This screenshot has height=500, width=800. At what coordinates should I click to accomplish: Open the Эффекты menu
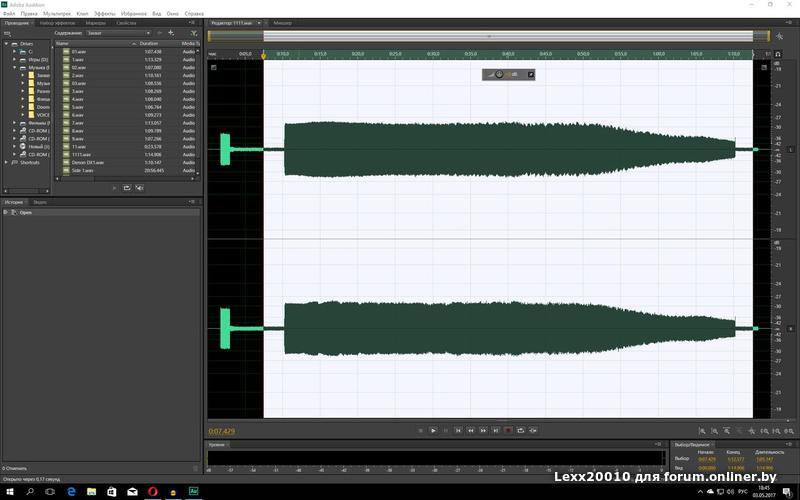tap(105, 14)
